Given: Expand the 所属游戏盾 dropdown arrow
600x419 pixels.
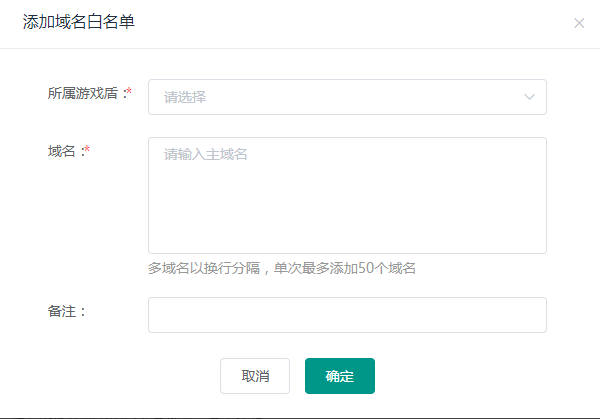Looking at the screenshot, I should click(x=529, y=97).
